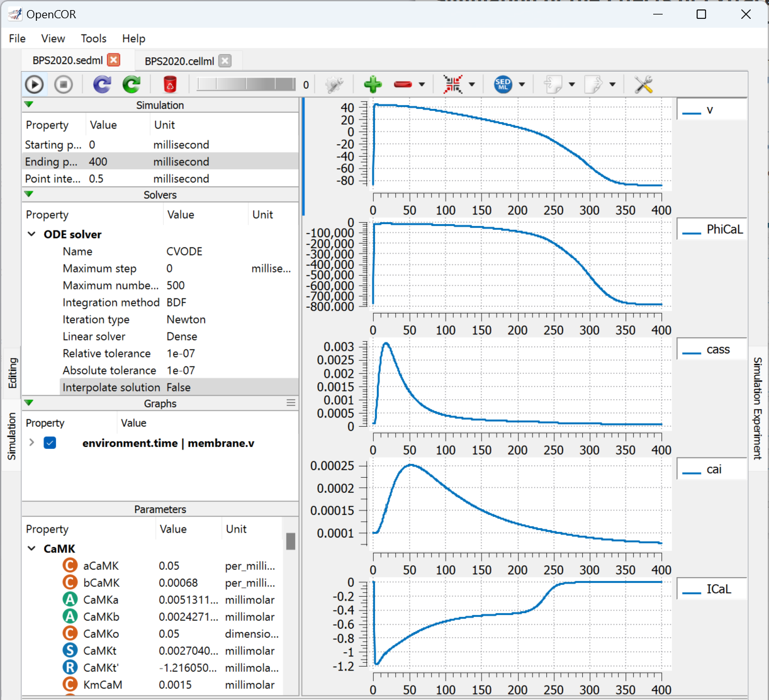Screen dimensions: 769x700
Task: Reset the model parameters
Action: pyautogui.click(x=101, y=84)
